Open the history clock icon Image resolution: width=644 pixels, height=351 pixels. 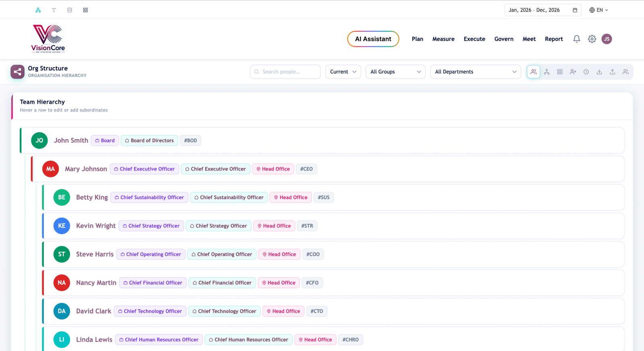(586, 72)
